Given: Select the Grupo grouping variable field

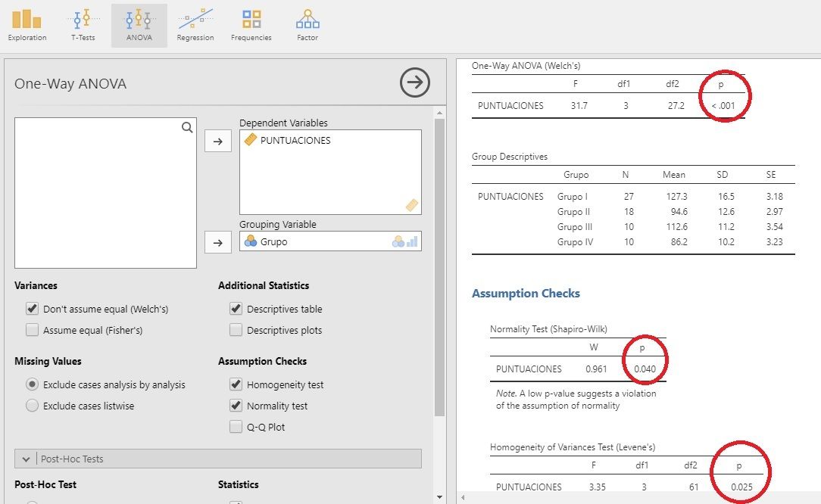Looking at the screenshot, I should click(318, 242).
